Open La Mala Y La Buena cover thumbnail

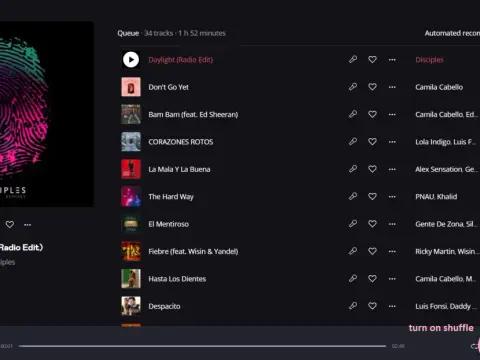click(131, 169)
